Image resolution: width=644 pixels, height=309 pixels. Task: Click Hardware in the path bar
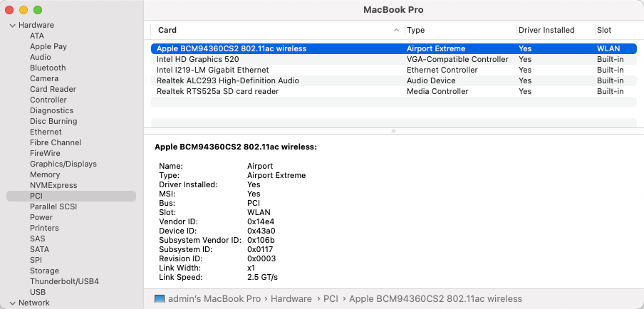point(291,299)
